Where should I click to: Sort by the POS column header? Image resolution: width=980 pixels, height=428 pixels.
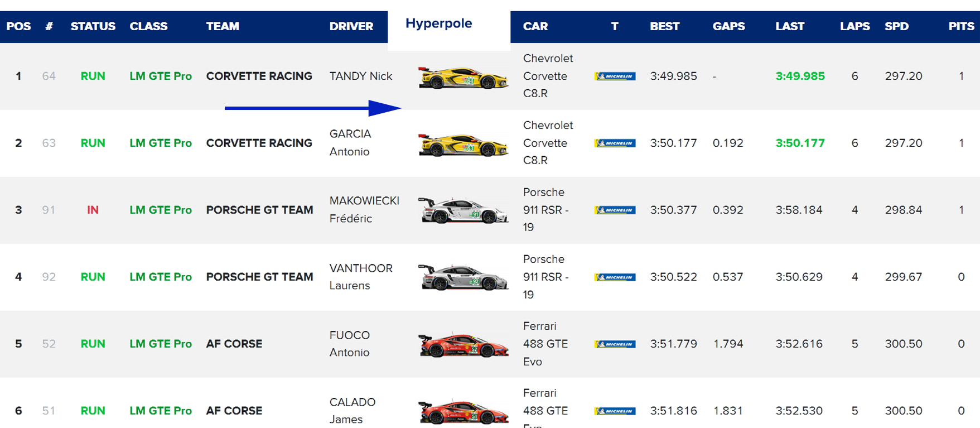18,26
